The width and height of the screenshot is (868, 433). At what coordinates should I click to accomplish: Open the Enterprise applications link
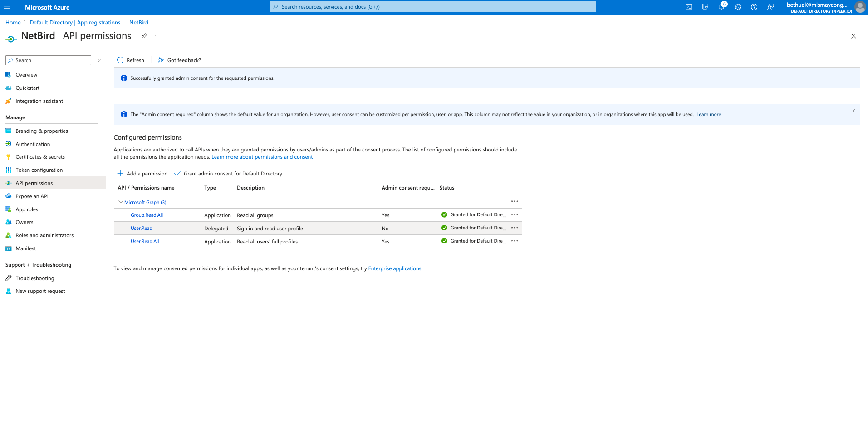[x=394, y=268]
